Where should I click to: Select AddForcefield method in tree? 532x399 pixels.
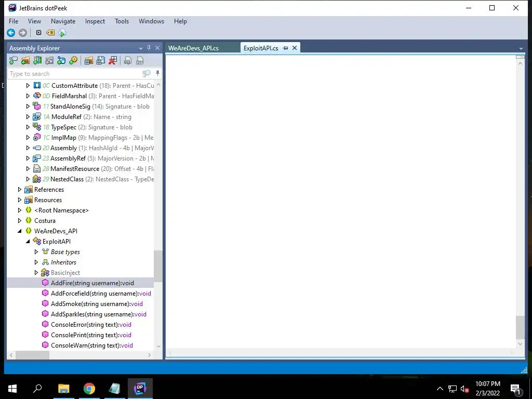(81, 294)
